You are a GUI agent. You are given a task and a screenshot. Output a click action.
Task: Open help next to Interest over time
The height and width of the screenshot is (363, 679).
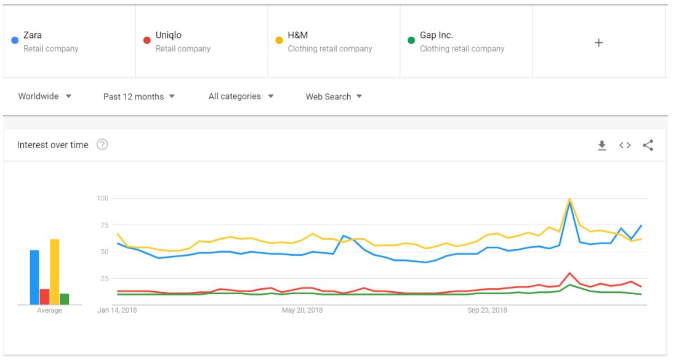[x=102, y=144]
